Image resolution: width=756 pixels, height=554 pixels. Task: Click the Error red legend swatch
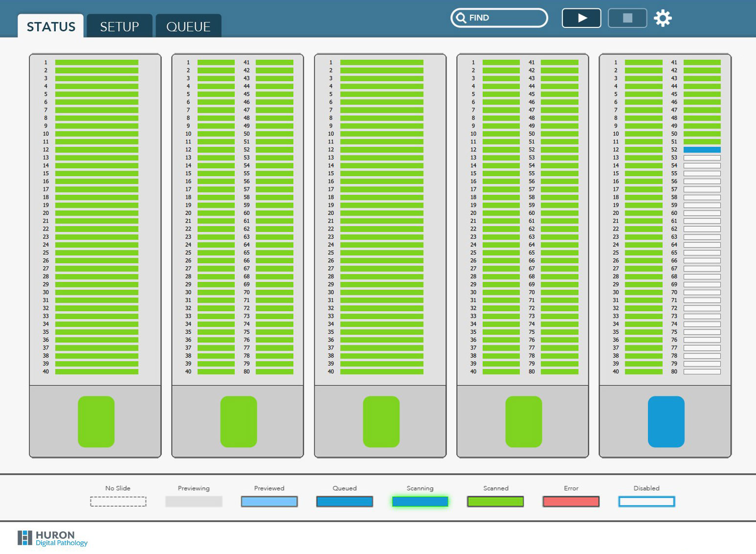[571, 501]
